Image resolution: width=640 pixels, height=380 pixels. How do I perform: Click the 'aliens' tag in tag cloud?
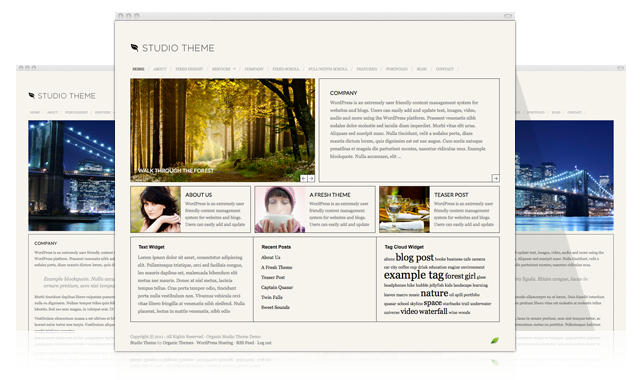(389, 259)
